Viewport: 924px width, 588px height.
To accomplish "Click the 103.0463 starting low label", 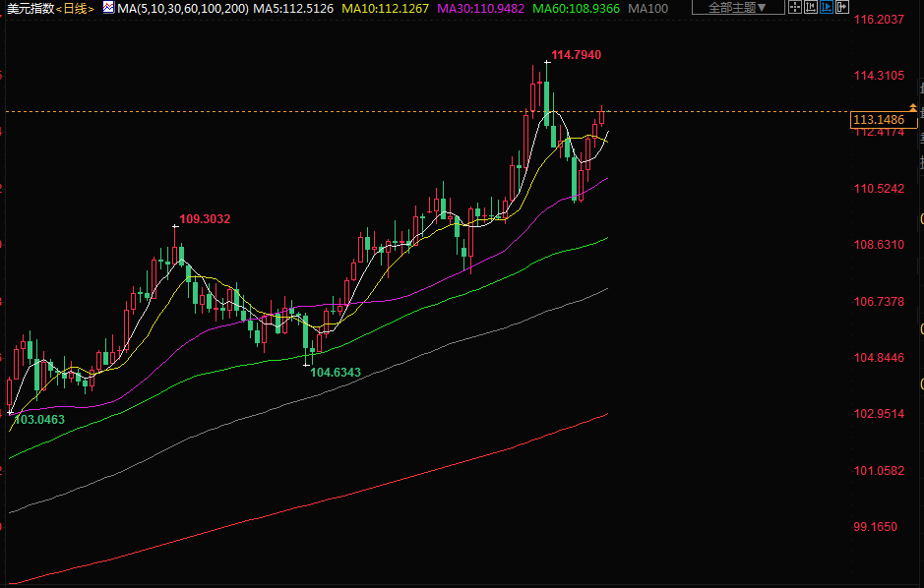I will (39, 420).
